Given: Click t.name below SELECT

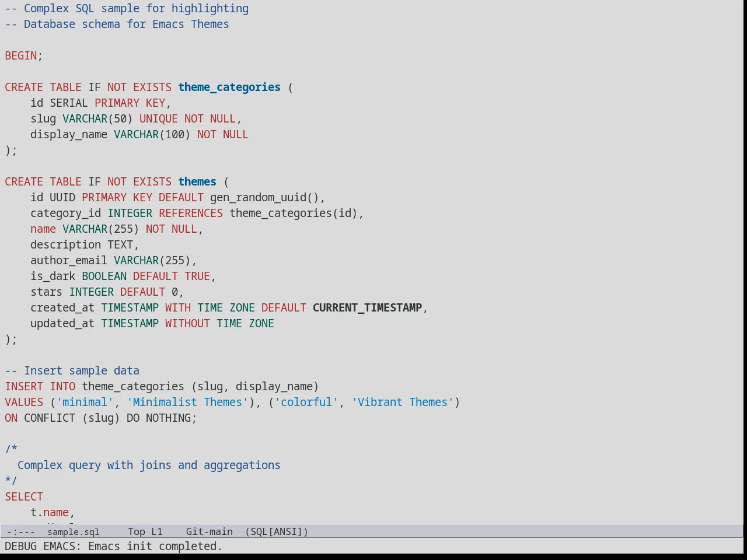Looking at the screenshot, I should point(50,513).
